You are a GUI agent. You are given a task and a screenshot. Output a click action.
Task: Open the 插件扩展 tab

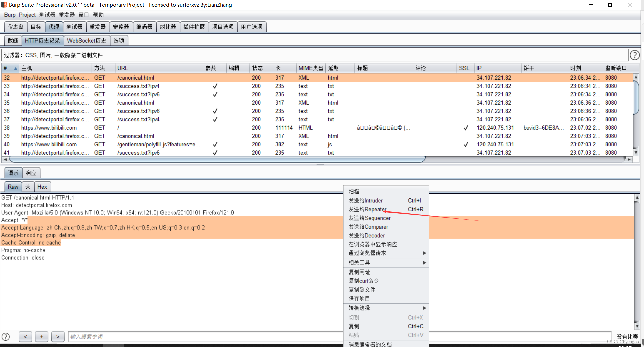194,27
